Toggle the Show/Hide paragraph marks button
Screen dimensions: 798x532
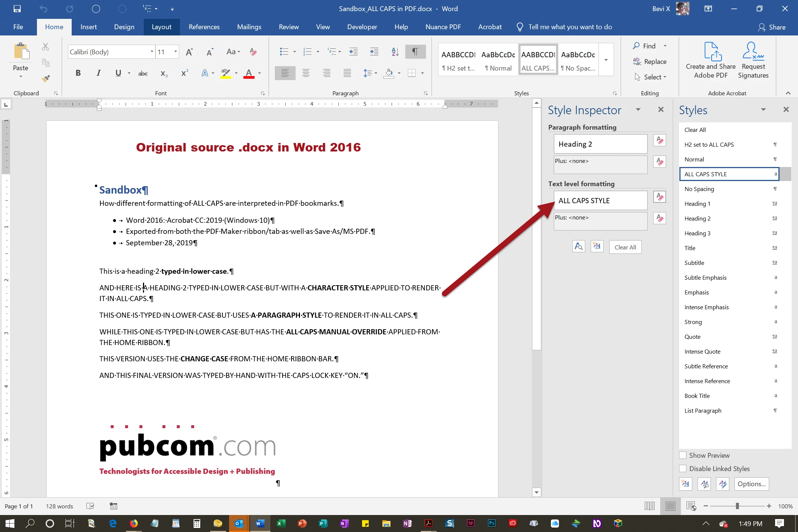pos(415,52)
